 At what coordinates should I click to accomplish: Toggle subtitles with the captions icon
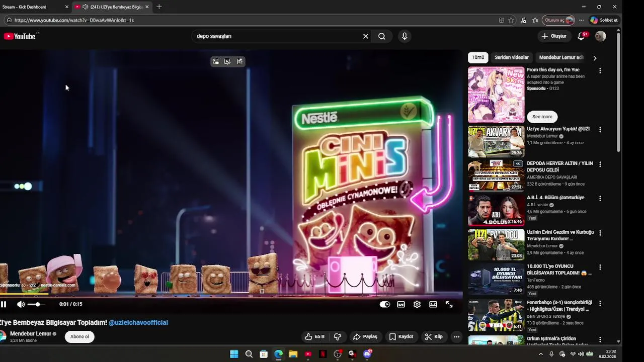pos(401,304)
